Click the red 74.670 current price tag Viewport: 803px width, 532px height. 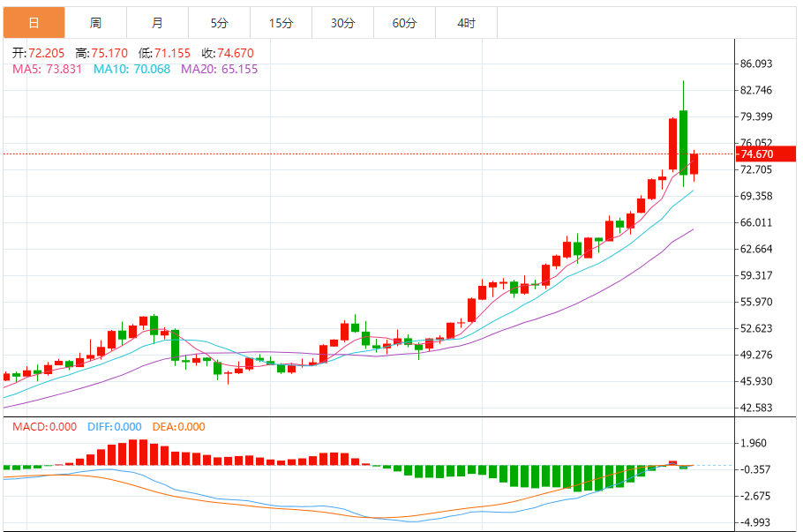(755, 154)
